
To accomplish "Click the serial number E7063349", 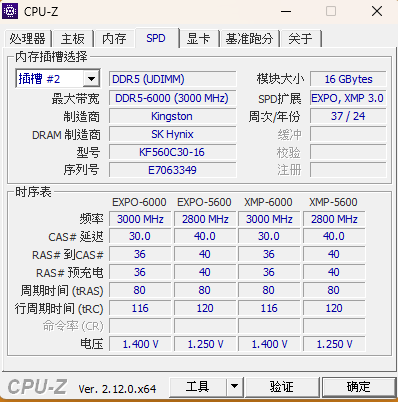I will pos(173,170).
